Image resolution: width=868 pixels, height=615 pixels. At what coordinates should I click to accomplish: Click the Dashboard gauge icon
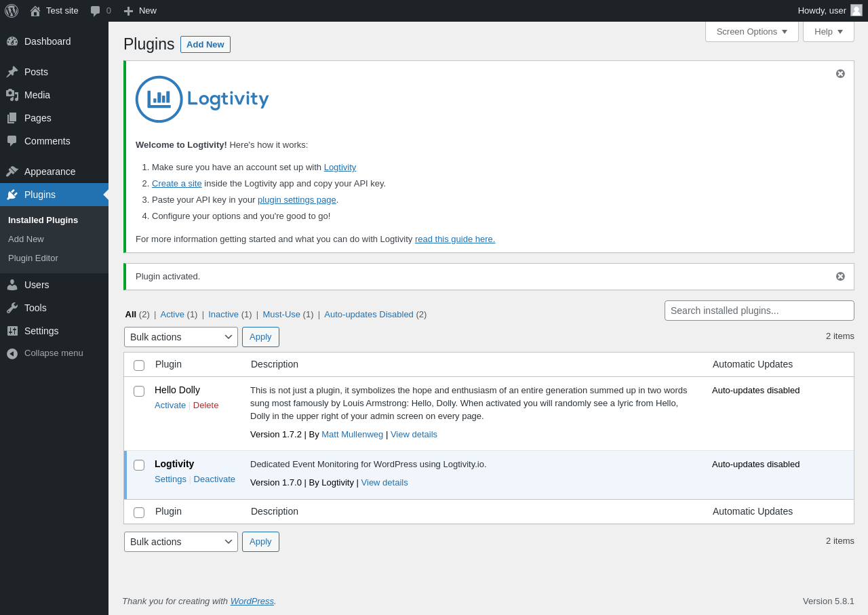coord(12,41)
